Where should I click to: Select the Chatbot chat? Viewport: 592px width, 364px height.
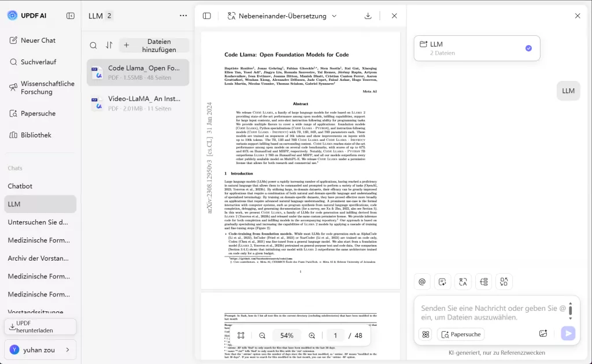tap(40, 186)
